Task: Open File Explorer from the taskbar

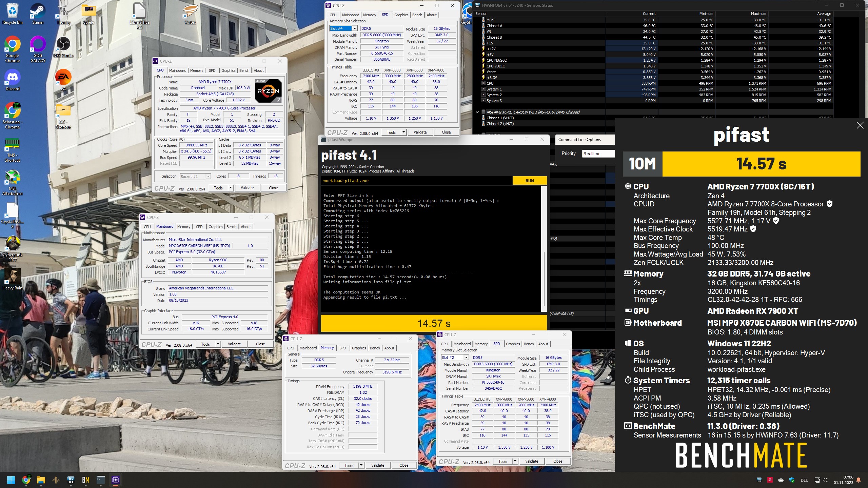Action: coord(41,480)
